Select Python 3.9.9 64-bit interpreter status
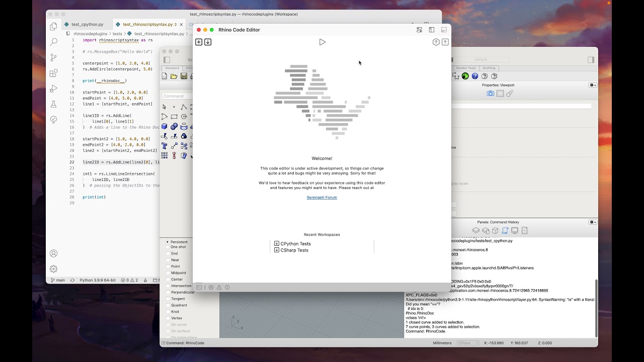The width and height of the screenshot is (644, 362). point(98,280)
